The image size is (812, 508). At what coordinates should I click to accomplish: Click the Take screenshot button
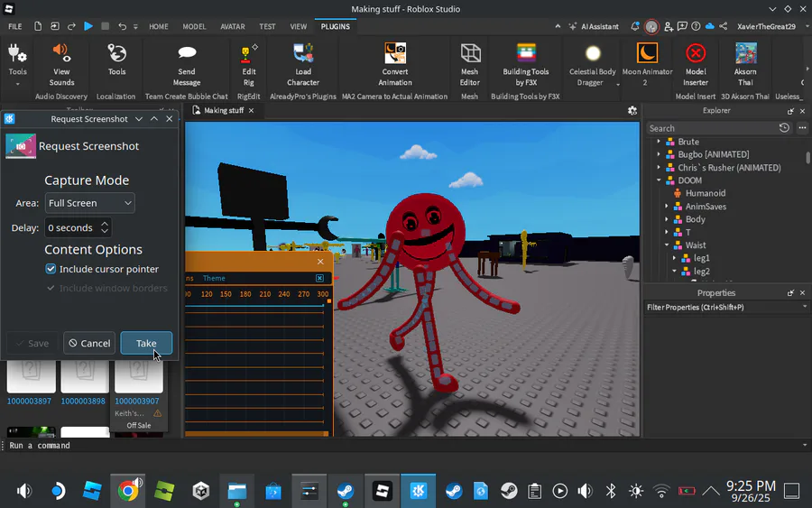(x=146, y=343)
